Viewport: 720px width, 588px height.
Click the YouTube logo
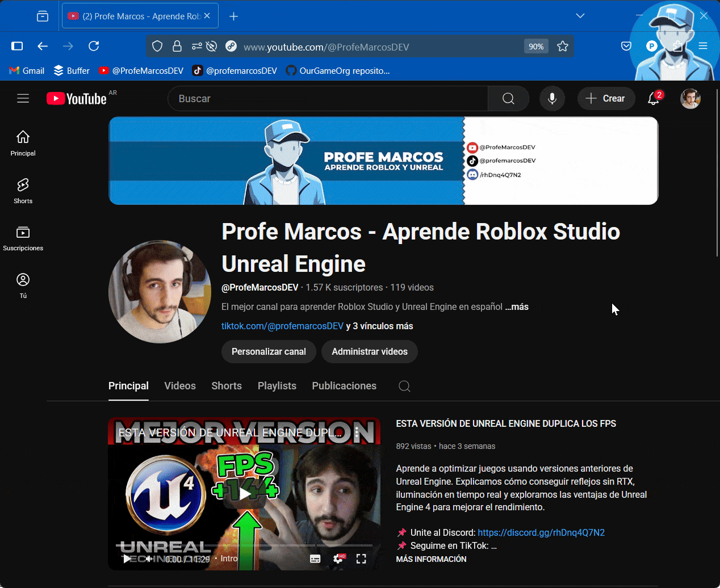77,99
